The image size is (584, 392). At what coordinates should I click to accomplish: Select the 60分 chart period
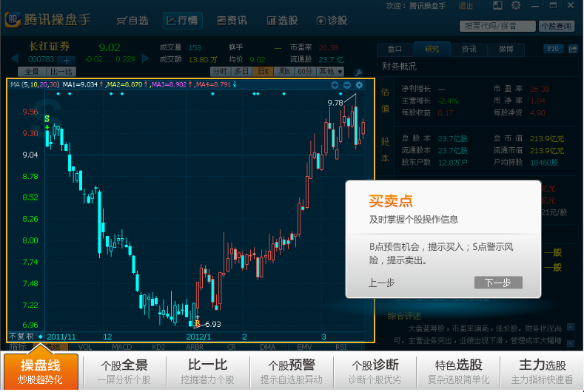(306, 71)
